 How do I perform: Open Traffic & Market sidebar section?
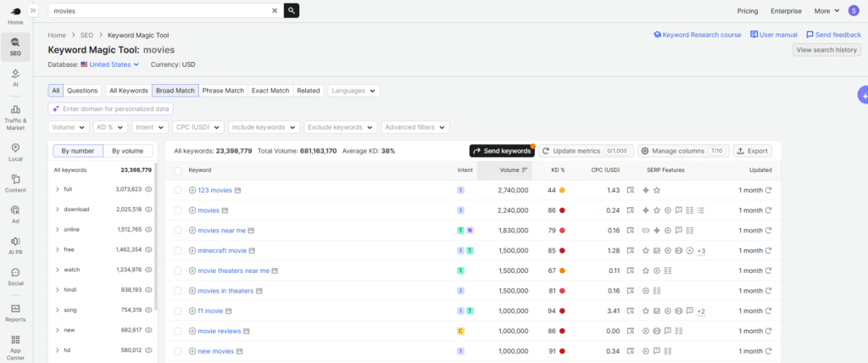coord(15,117)
